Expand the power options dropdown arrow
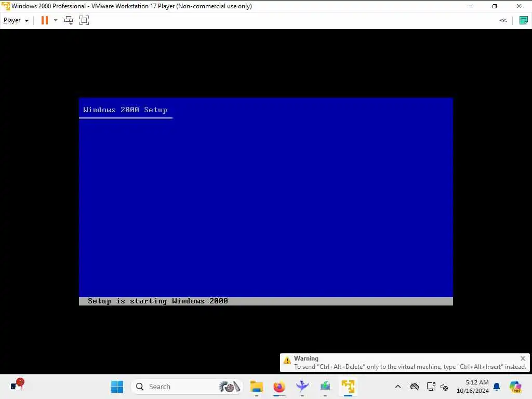The height and width of the screenshot is (399, 532). pos(56,20)
